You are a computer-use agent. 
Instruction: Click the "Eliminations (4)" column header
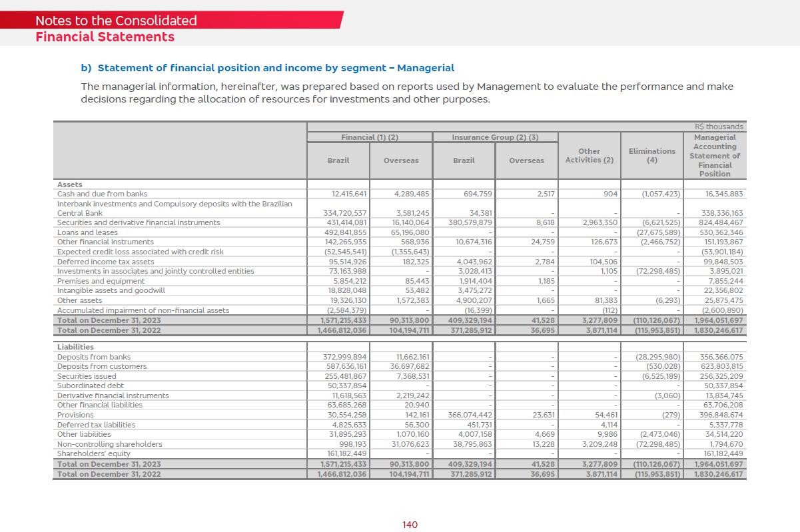[x=651, y=156]
